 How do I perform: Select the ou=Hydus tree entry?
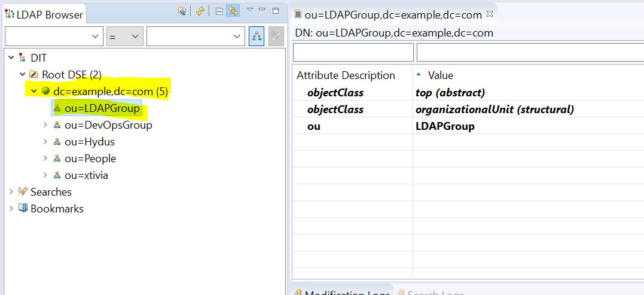(89, 142)
